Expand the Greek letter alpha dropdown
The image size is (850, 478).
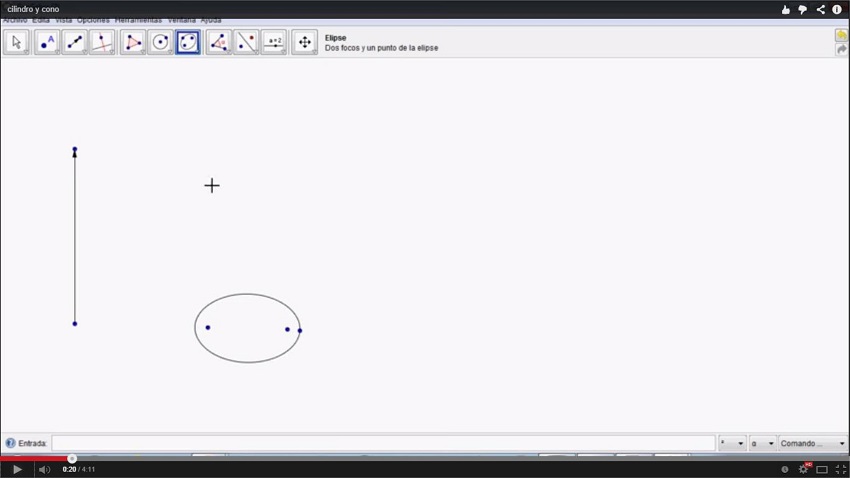coord(763,443)
